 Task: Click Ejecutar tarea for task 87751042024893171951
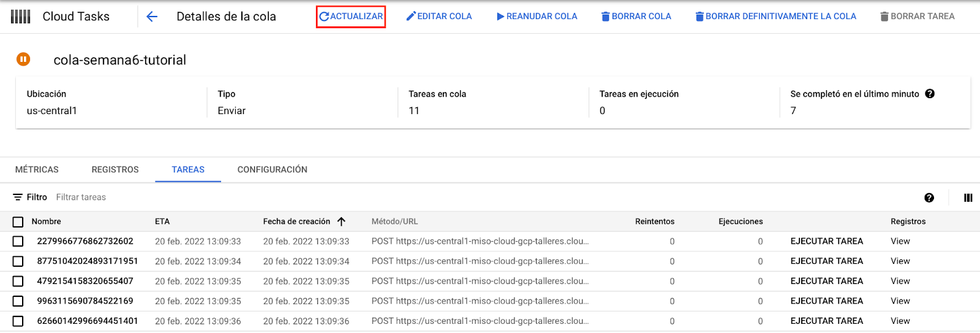pos(826,261)
